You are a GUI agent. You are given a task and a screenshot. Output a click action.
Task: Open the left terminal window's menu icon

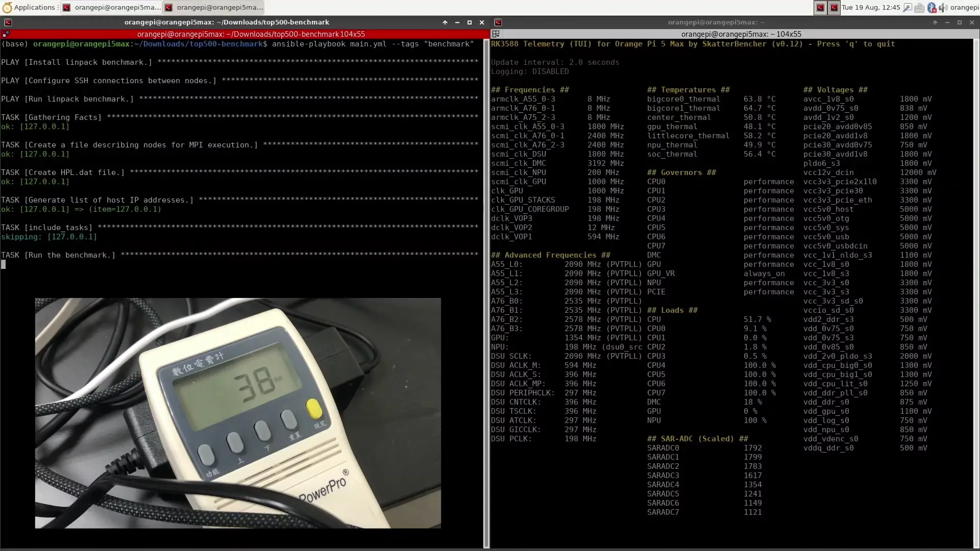(x=8, y=22)
